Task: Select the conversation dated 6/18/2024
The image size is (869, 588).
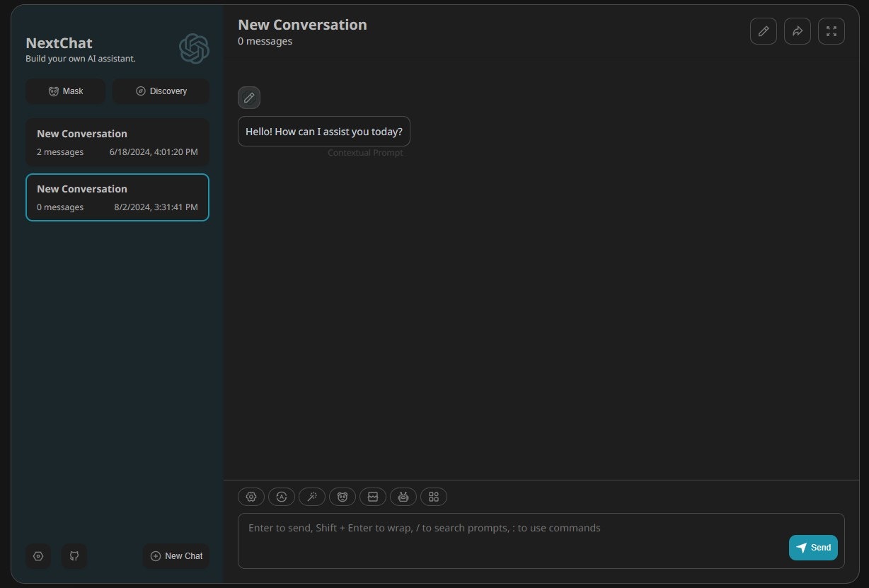Action: click(117, 142)
